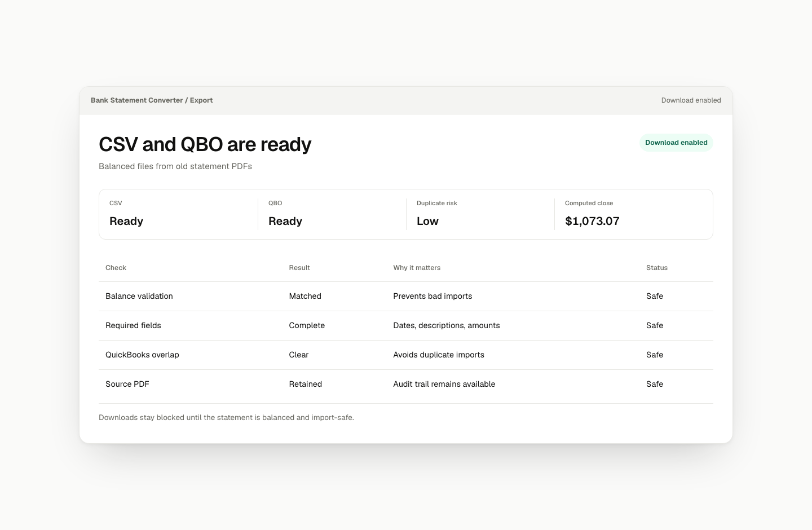Click the "Duplicate risk" label

point(437,203)
